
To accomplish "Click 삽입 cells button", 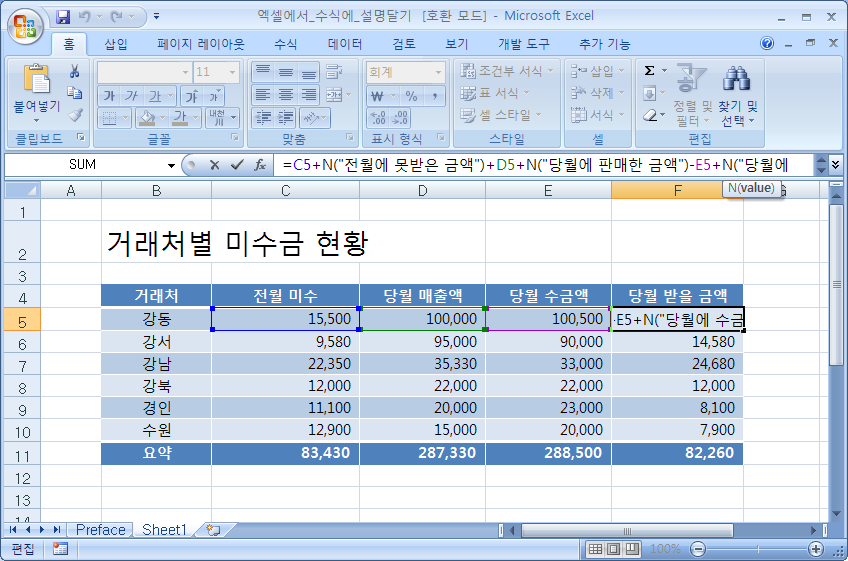I will coord(598,71).
